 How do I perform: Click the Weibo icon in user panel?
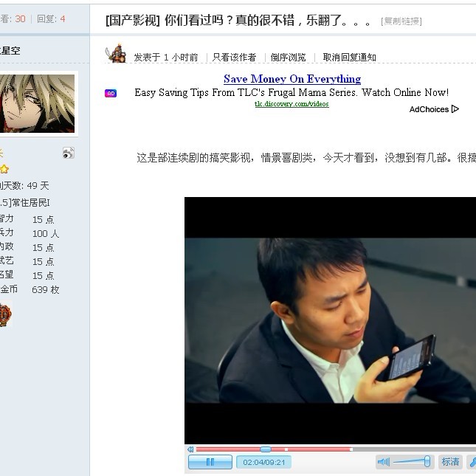coord(69,153)
